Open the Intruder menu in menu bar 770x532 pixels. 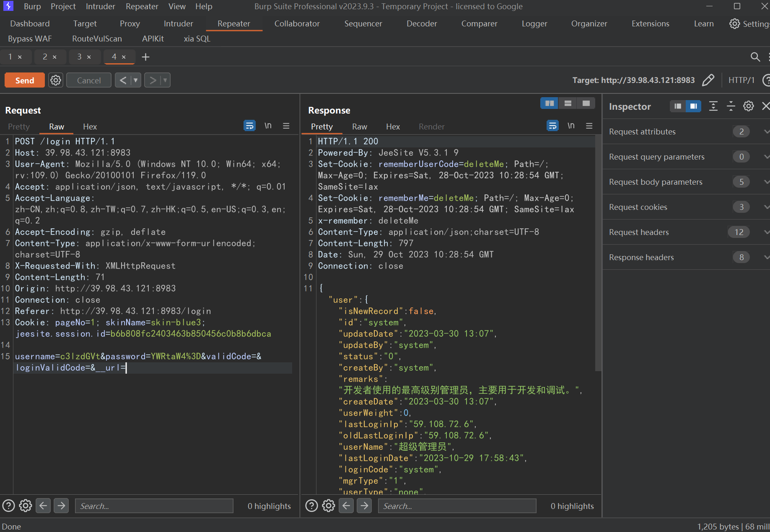[100, 6]
